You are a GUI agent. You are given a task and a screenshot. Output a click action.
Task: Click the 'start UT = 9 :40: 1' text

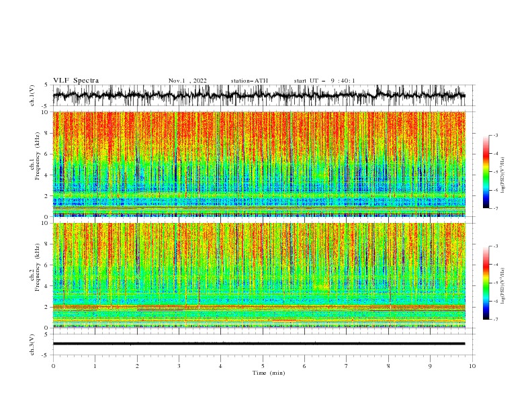324,81
